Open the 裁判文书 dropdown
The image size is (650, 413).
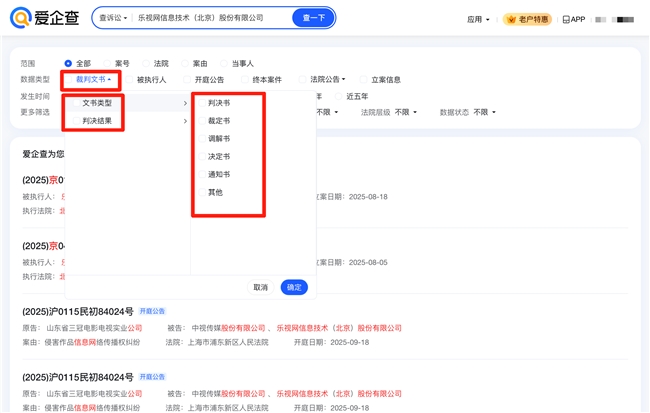pyautogui.click(x=92, y=80)
